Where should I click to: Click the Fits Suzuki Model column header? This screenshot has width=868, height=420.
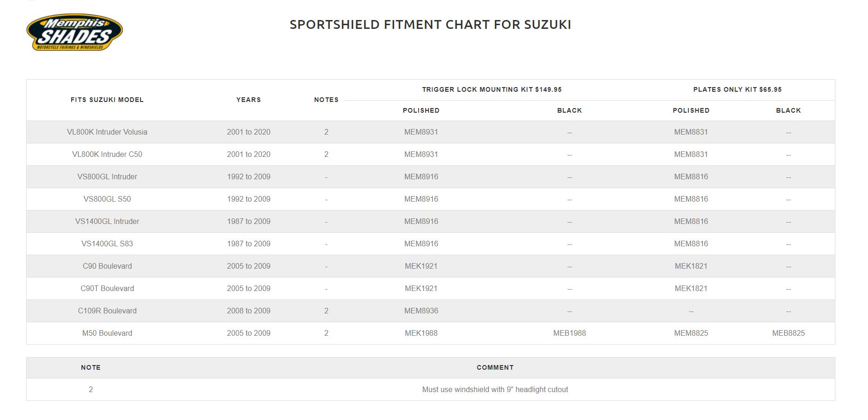(107, 100)
